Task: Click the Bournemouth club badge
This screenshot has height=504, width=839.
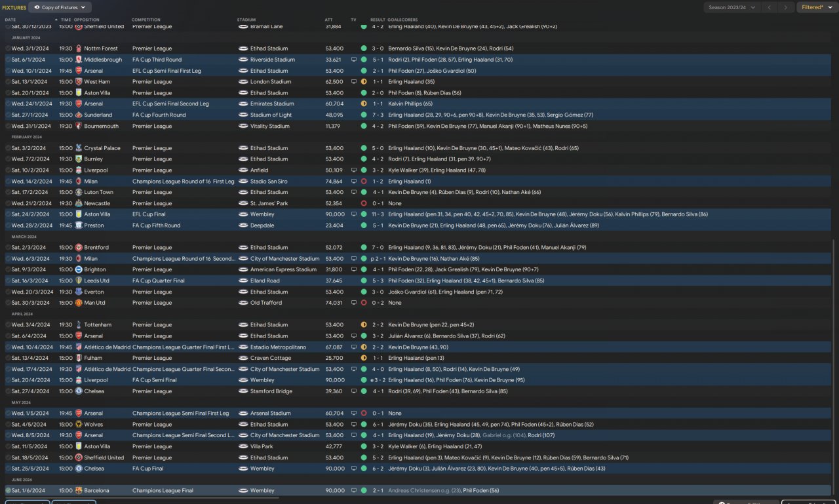Action: tap(79, 126)
